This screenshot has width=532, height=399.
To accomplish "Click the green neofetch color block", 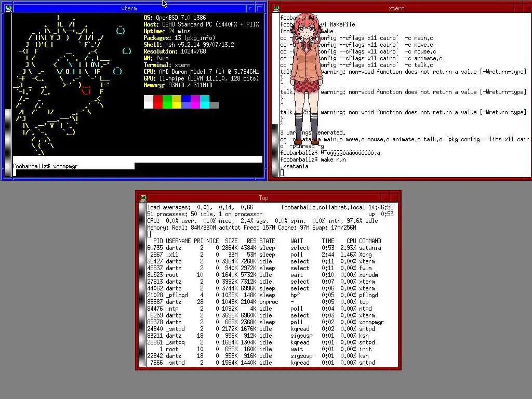I will (x=167, y=102).
